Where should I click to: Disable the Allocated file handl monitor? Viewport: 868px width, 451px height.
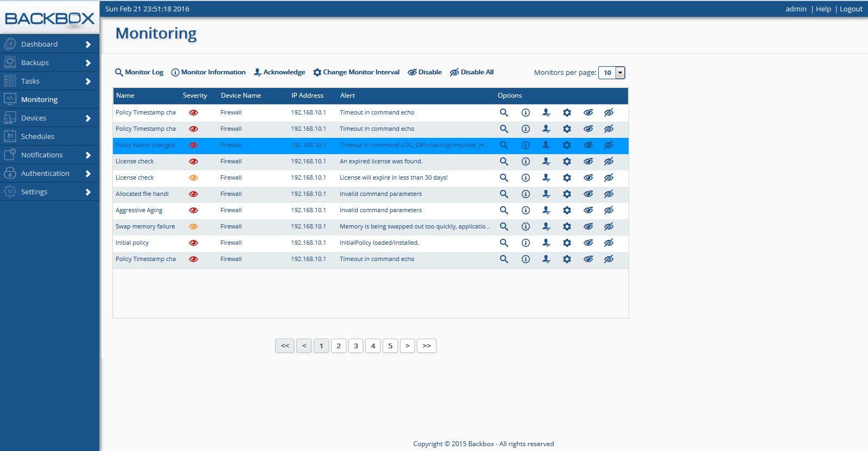(x=588, y=194)
